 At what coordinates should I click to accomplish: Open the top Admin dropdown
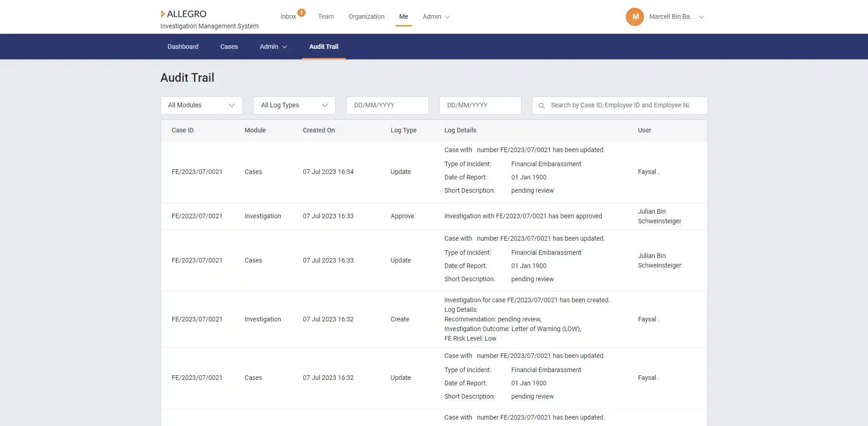(x=436, y=16)
